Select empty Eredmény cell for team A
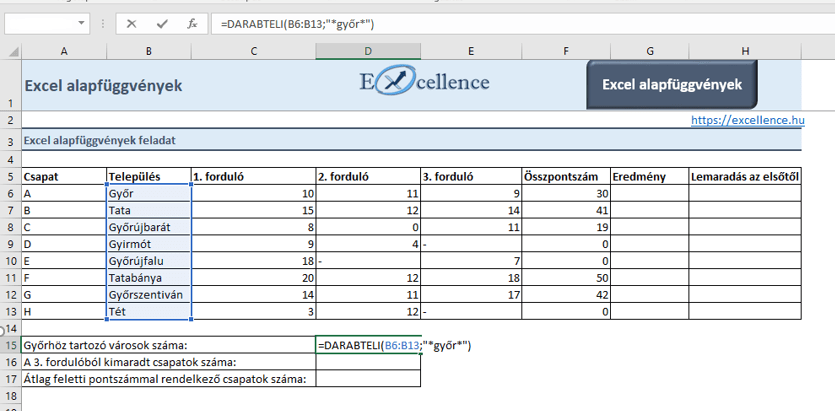835x411 pixels. pyautogui.click(x=650, y=193)
